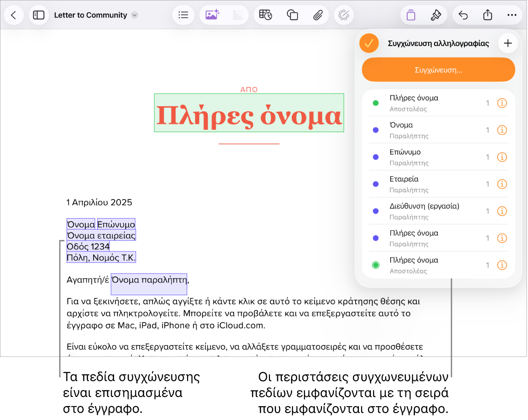Insert a shape from the toolbar
The image size is (528, 420).
tap(292, 15)
